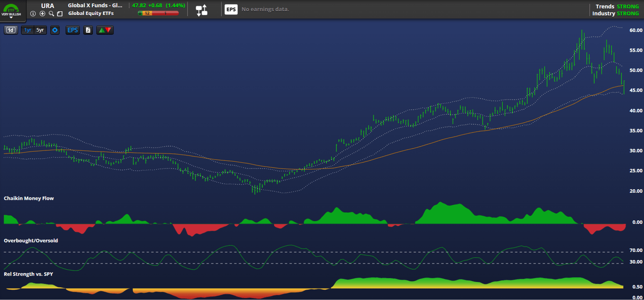The image size is (644, 300).
Task: Toggle the EPS overlay button
Action: click(72, 30)
